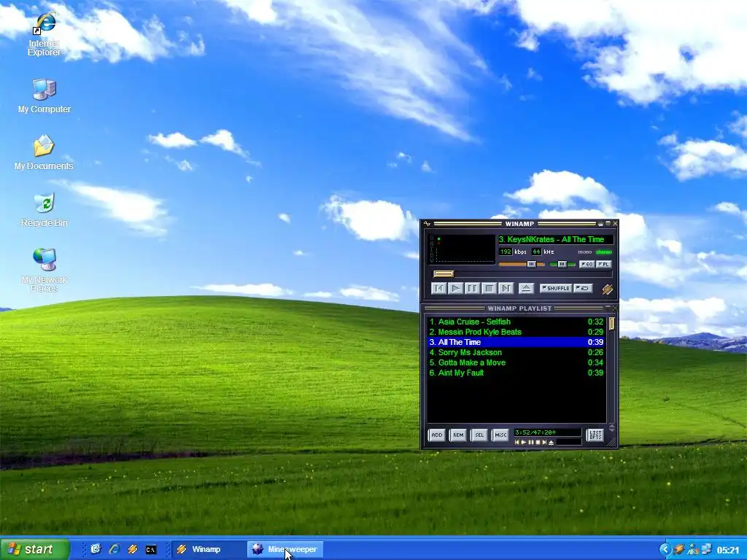
Task: Click playlist mini pause button
Action: coord(531,443)
